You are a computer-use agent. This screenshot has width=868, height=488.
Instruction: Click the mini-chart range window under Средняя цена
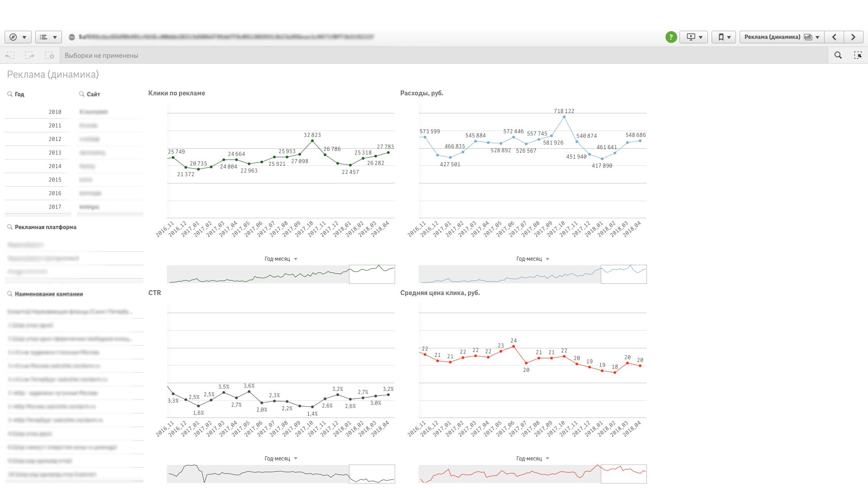click(624, 474)
